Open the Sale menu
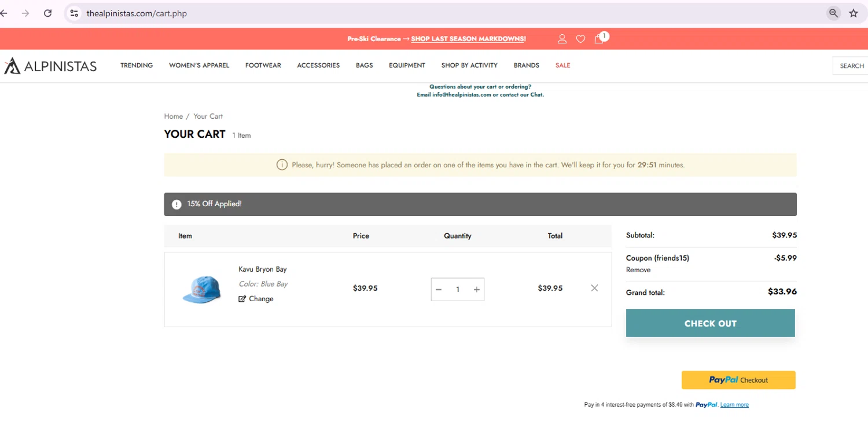 (563, 65)
